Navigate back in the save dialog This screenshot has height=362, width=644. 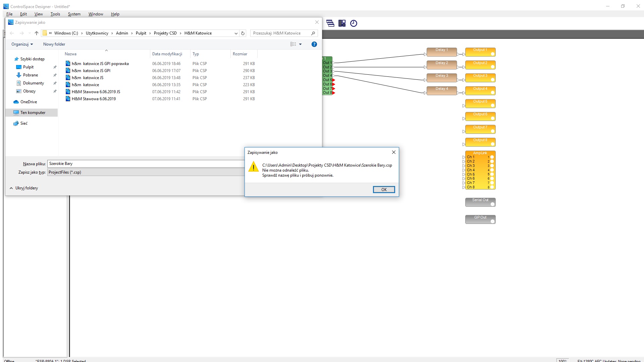point(12,33)
